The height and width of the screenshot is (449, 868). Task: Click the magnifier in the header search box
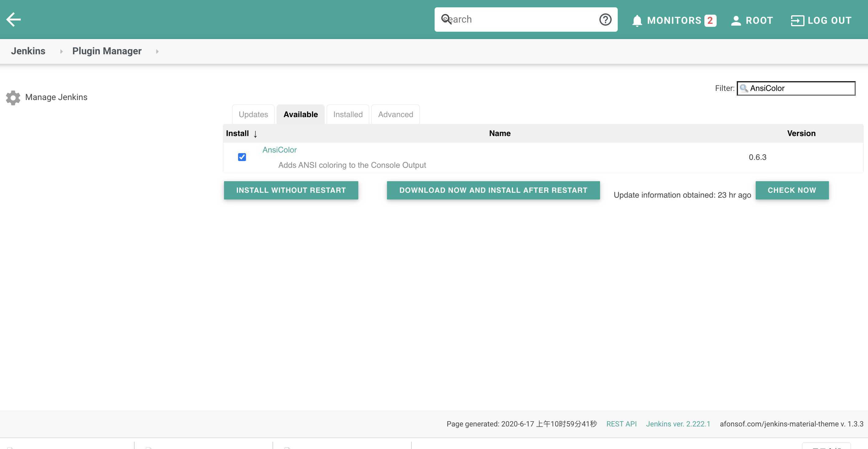click(x=446, y=19)
